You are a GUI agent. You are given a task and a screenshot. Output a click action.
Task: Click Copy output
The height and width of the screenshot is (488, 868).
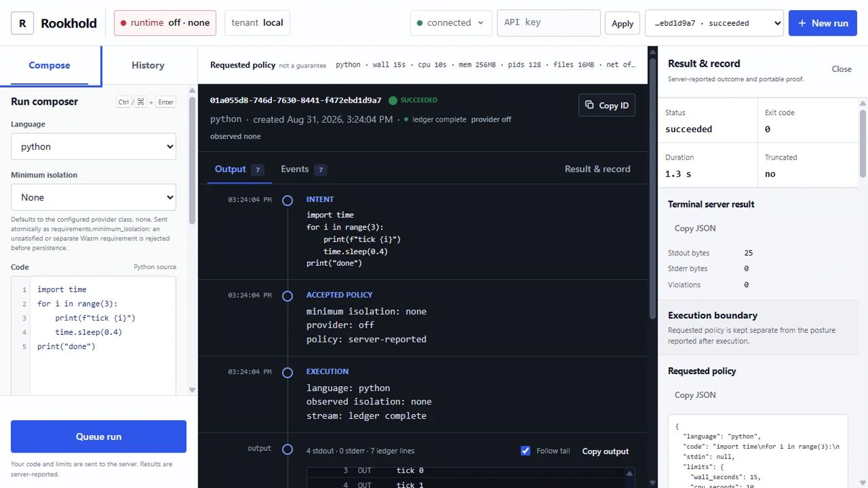(x=605, y=451)
